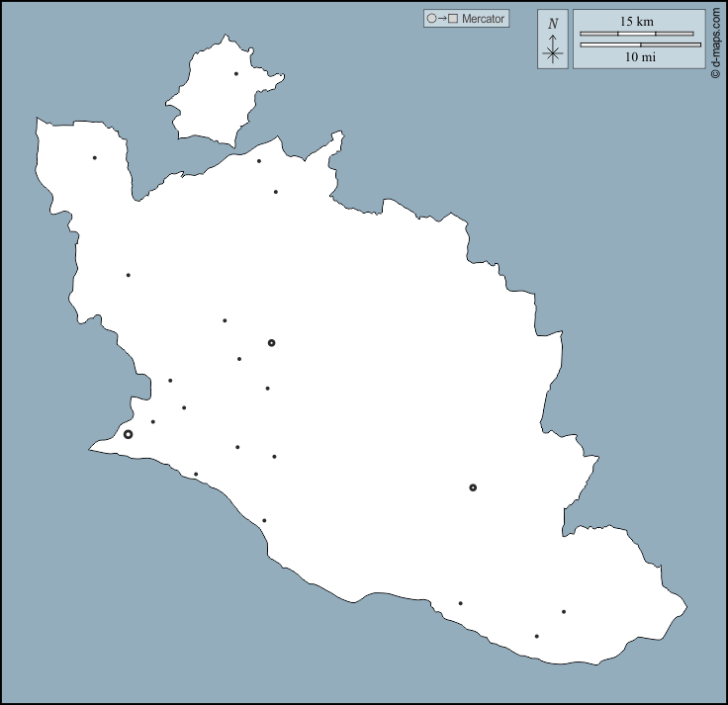
Task: Click the southernmost city dot on the map
Action: tap(536, 636)
